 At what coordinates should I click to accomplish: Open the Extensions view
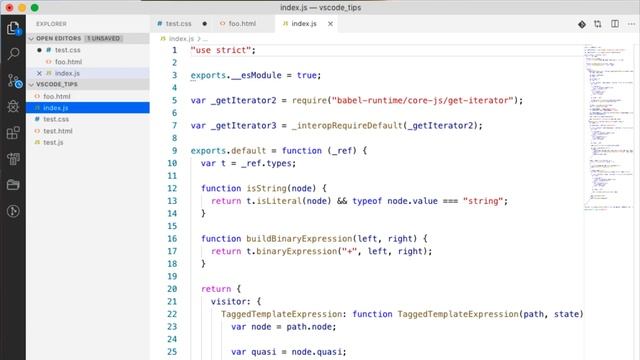[13, 133]
